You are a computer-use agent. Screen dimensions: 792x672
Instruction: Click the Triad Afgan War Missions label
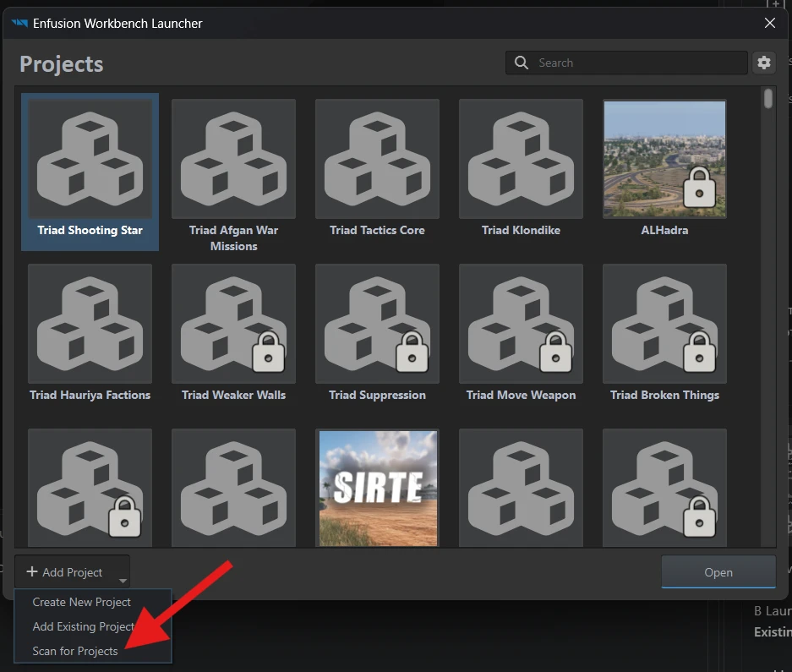click(233, 238)
